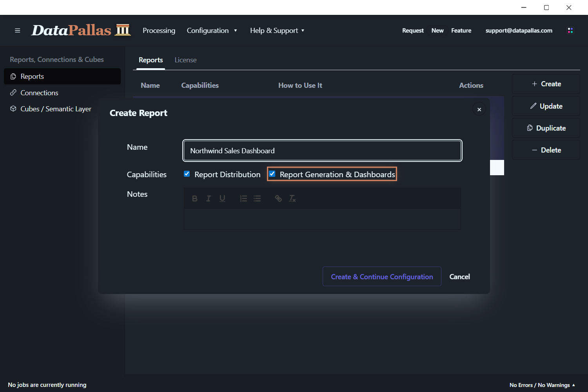588x392 pixels.
Task: Click the Reports, Connections & Cubes heading
Action: click(57, 60)
